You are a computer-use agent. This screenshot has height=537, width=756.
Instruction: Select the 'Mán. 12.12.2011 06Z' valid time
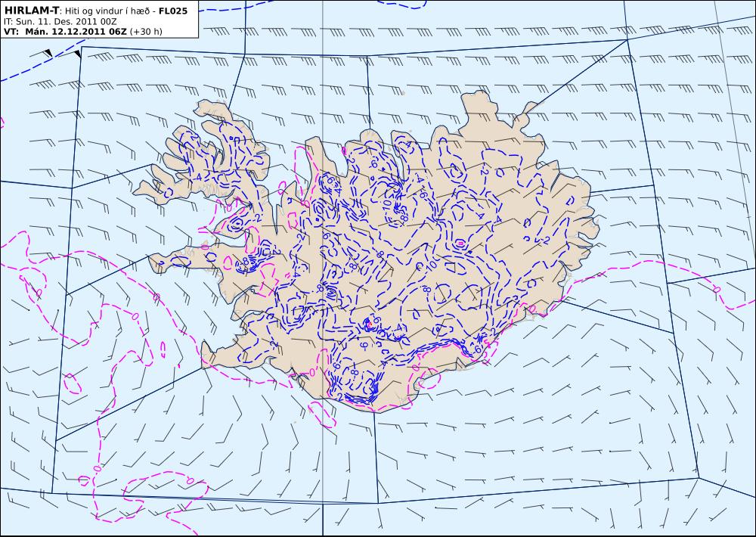[76, 32]
